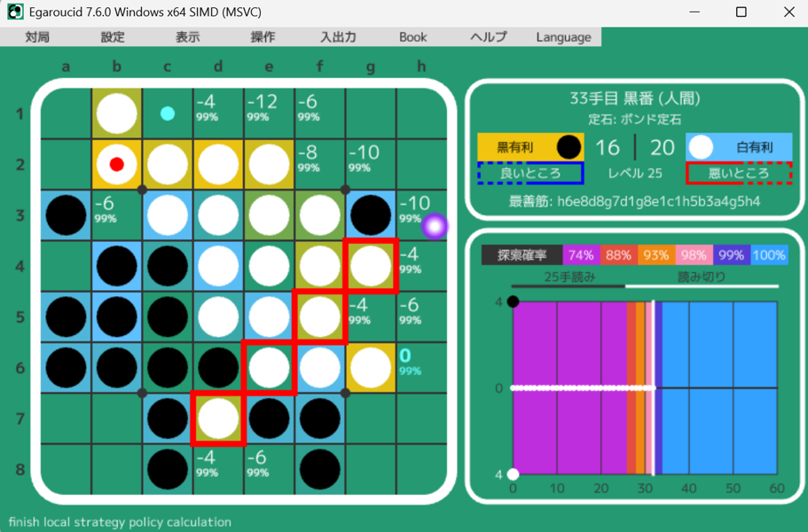This screenshot has width=808, height=532.
Task: Expand the 表示 display menu
Action: click(187, 37)
